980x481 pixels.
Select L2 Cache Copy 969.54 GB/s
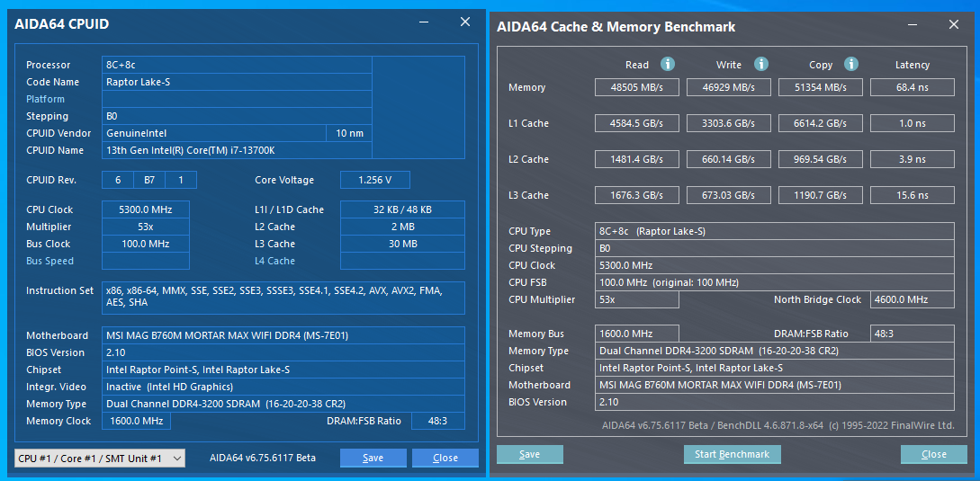pos(821,159)
